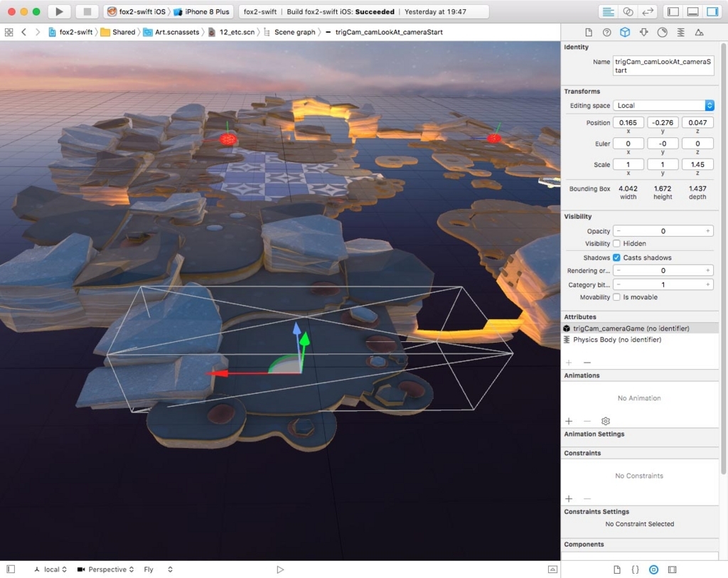This screenshot has height=578, width=728.
Task: Open the Editing space Local dropdown
Action: click(663, 105)
